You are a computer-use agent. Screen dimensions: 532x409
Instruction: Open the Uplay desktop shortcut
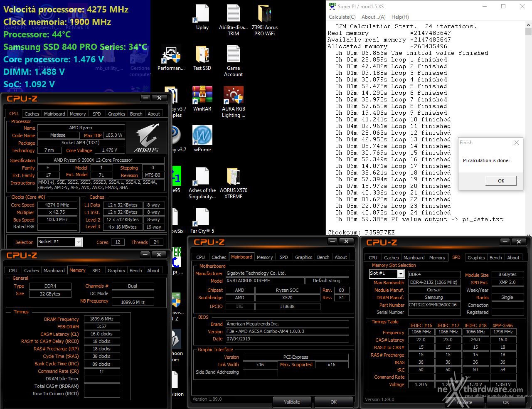pyautogui.click(x=202, y=17)
